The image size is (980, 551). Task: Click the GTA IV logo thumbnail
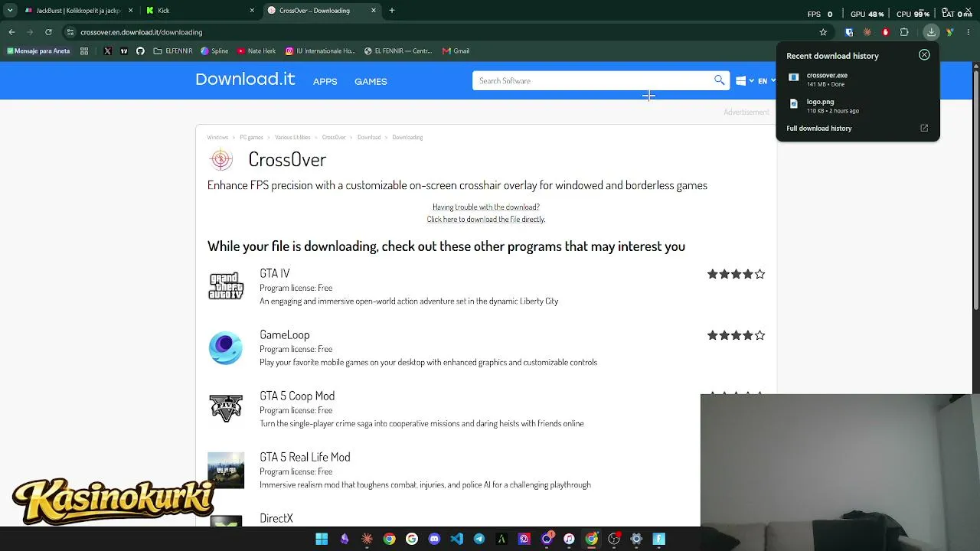226,286
